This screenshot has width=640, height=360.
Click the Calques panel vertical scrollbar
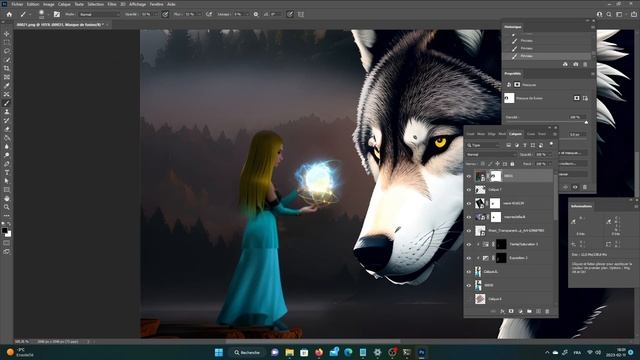point(556,196)
